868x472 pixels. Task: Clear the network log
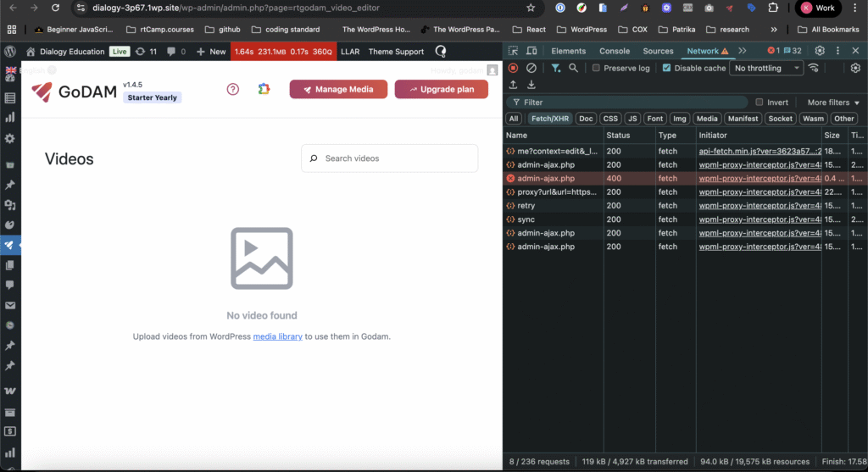tap(531, 68)
